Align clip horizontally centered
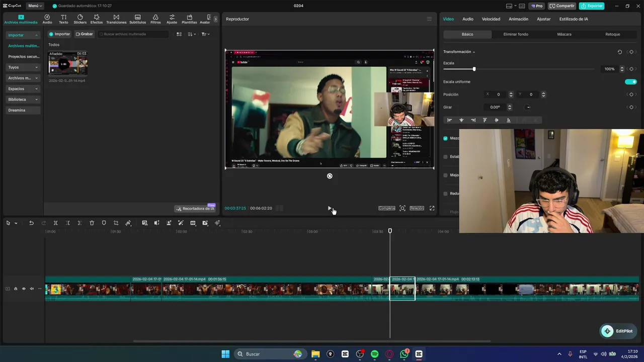This screenshot has height=362, width=644. [x=461, y=120]
